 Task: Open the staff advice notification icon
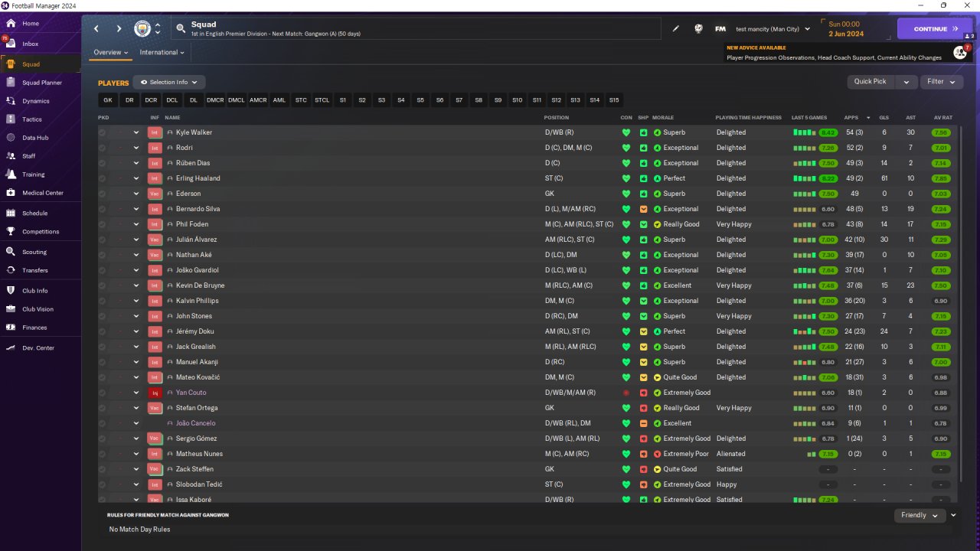pos(960,52)
